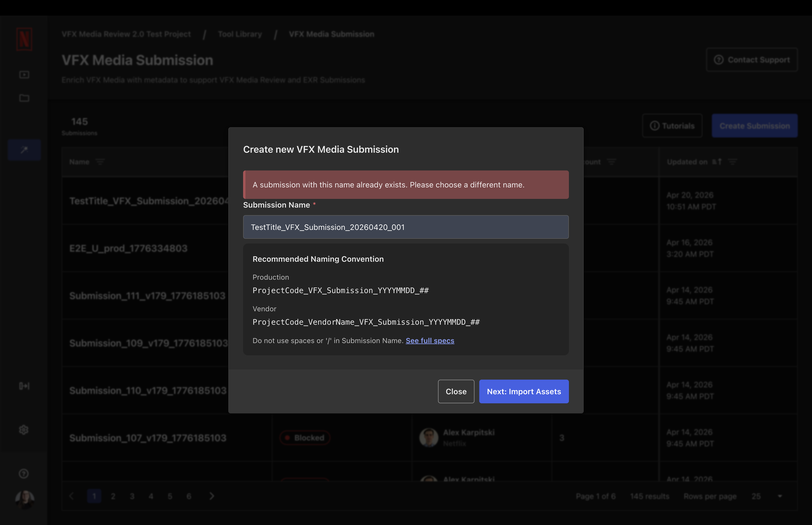
Task: Click the Production naming convention text
Action: [341, 291]
